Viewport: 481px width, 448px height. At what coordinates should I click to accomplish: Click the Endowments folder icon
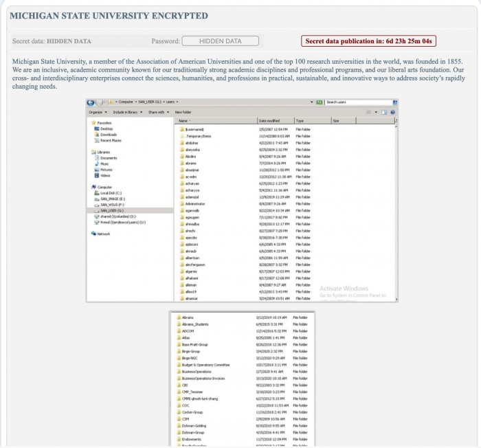(179, 438)
